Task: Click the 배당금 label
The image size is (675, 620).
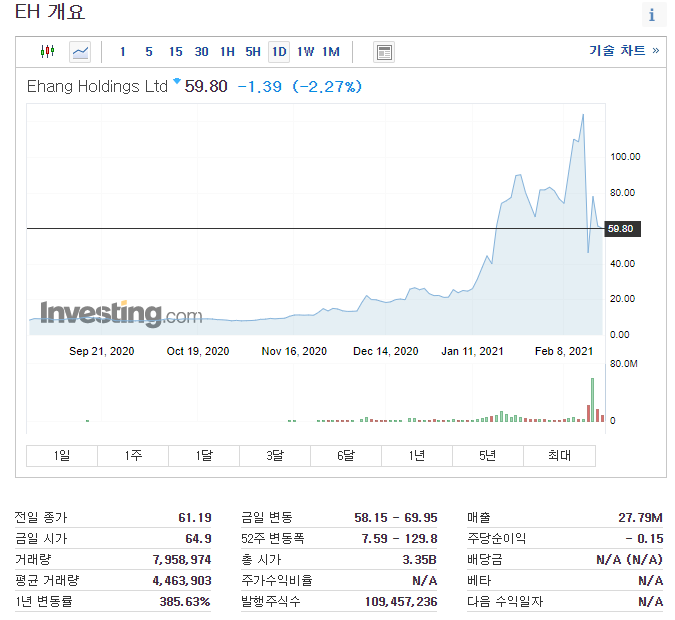Action: [485, 560]
